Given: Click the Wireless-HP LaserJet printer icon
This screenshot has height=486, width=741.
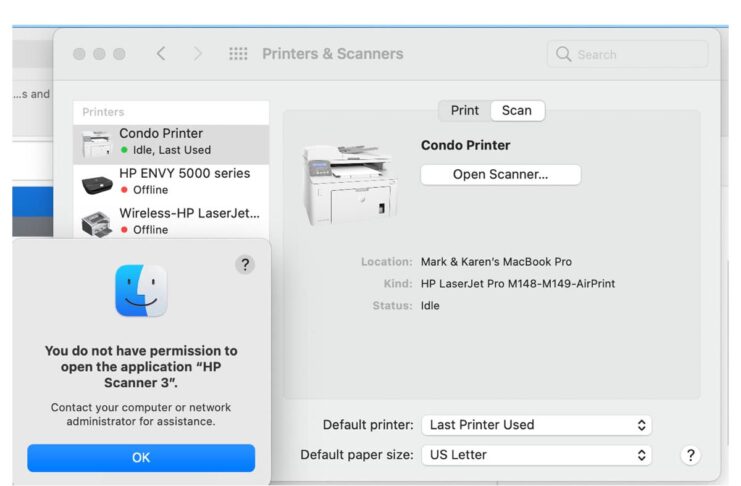Looking at the screenshot, I should [x=96, y=224].
